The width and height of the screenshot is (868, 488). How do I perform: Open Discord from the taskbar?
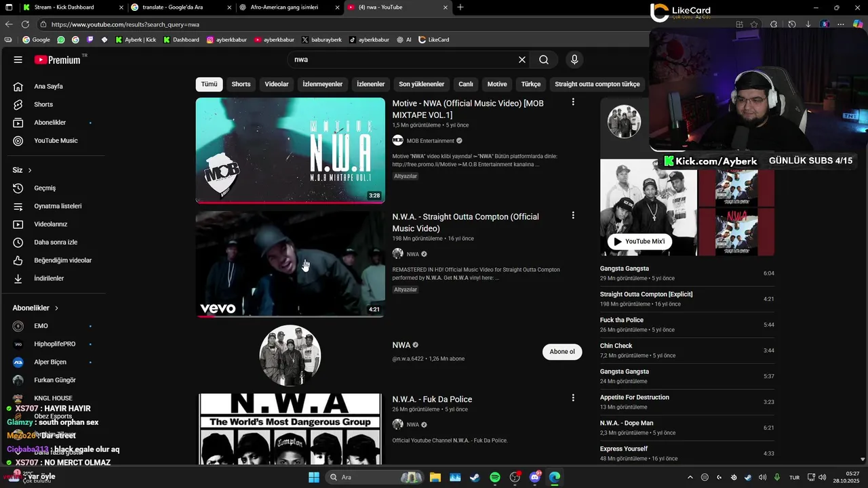[x=535, y=477]
